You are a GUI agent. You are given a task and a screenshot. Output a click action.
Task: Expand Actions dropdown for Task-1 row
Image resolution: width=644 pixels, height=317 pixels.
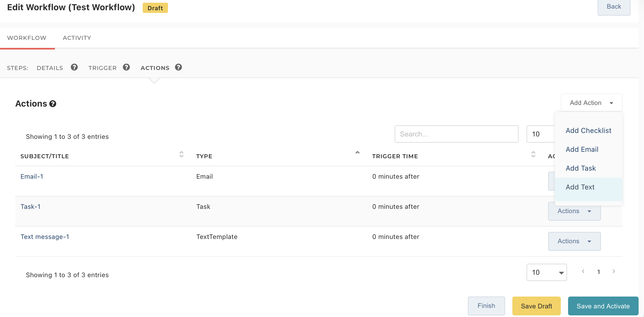(574, 212)
